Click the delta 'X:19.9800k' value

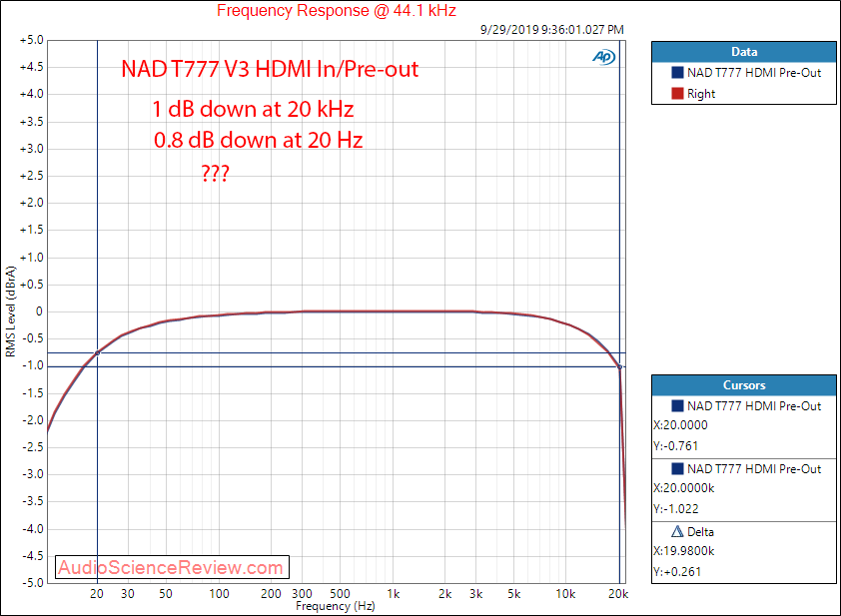(683, 551)
